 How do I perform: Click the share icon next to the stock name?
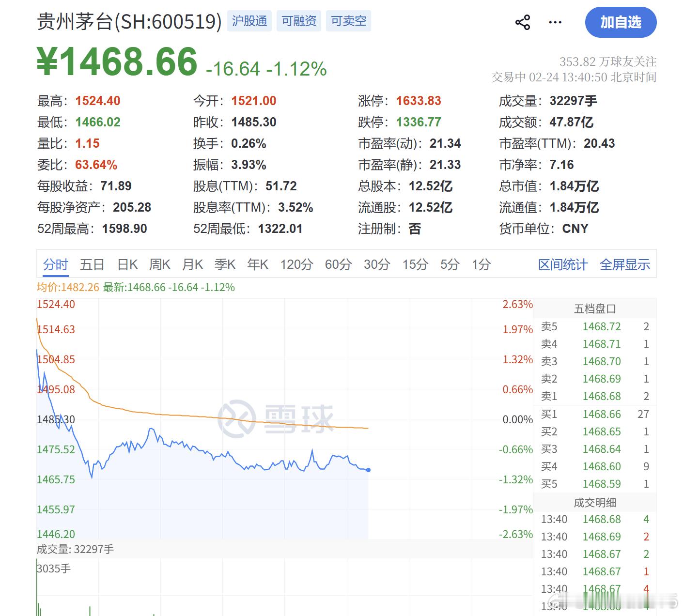point(522,22)
